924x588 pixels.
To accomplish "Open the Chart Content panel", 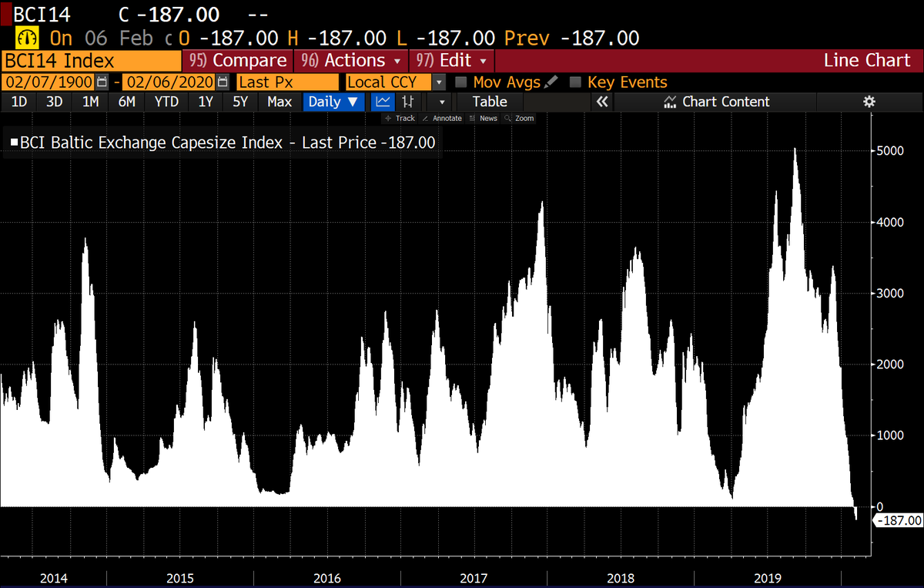I will tap(716, 102).
